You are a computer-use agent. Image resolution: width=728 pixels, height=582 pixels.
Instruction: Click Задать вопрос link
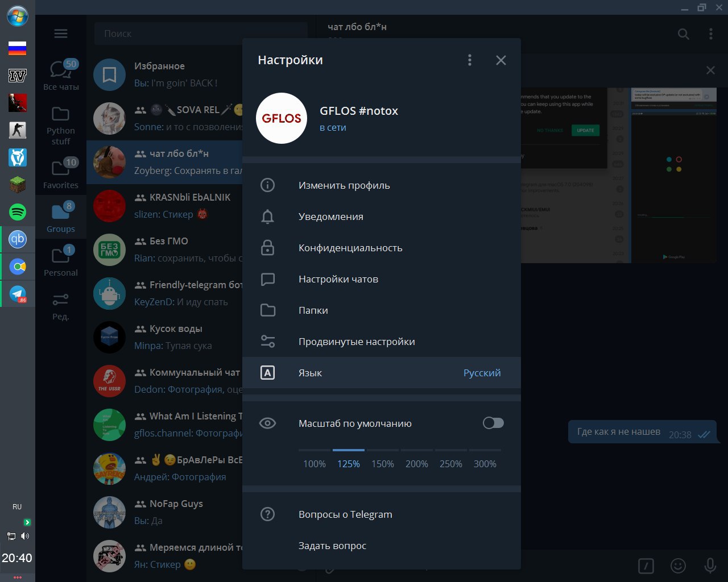[x=382, y=546]
